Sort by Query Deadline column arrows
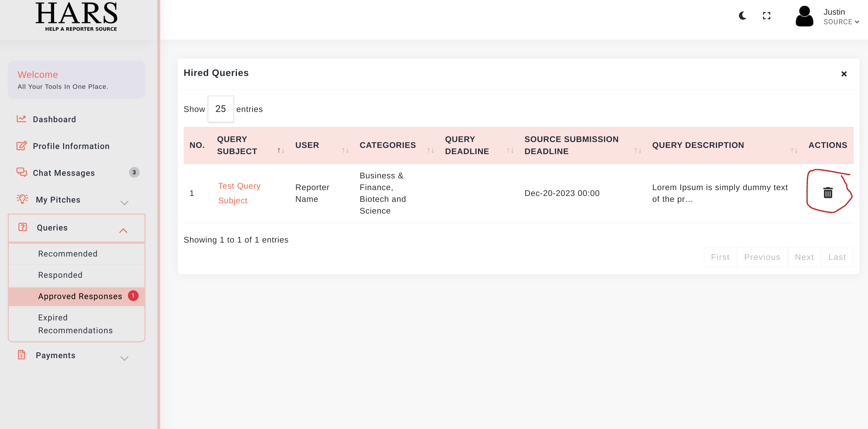 (x=510, y=150)
